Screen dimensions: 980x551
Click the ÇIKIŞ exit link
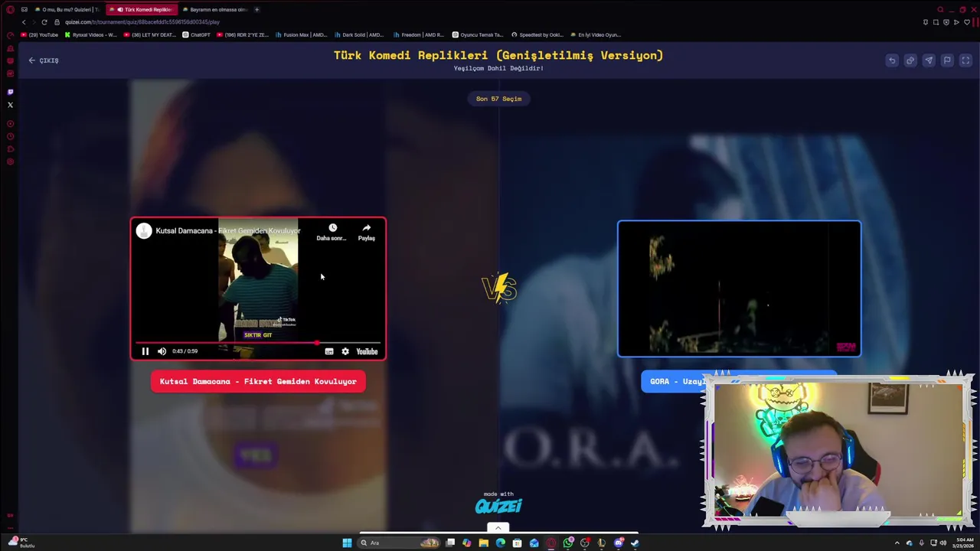(x=44, y=60)
